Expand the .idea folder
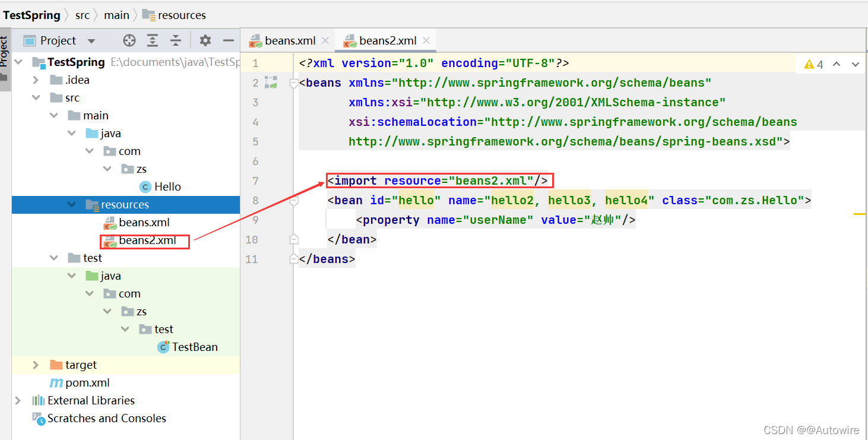The image size is (868, 440). [36, 80]
